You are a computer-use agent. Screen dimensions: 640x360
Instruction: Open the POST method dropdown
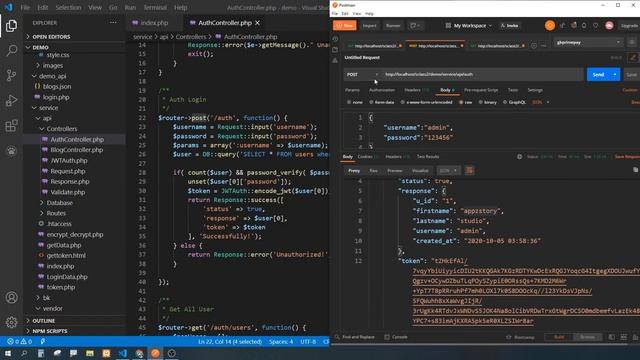tap(362, 75)
